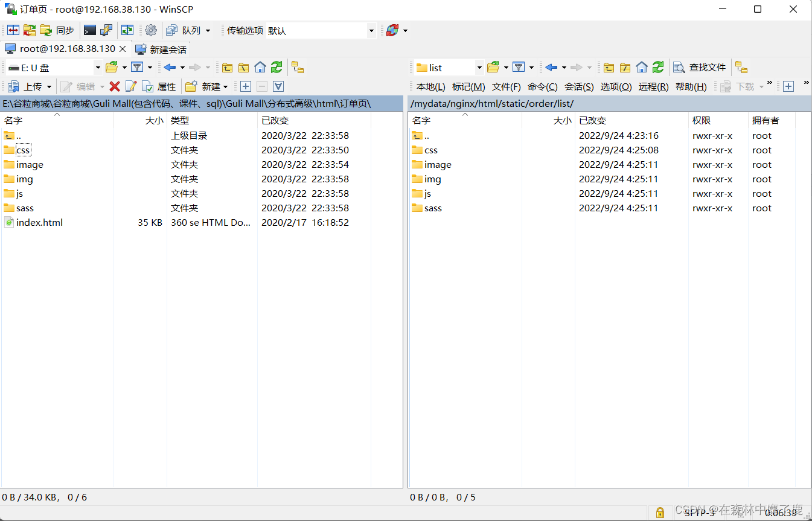Open session in PuTTY icon
The image size is (812, 521).
(x=106, y=30)
